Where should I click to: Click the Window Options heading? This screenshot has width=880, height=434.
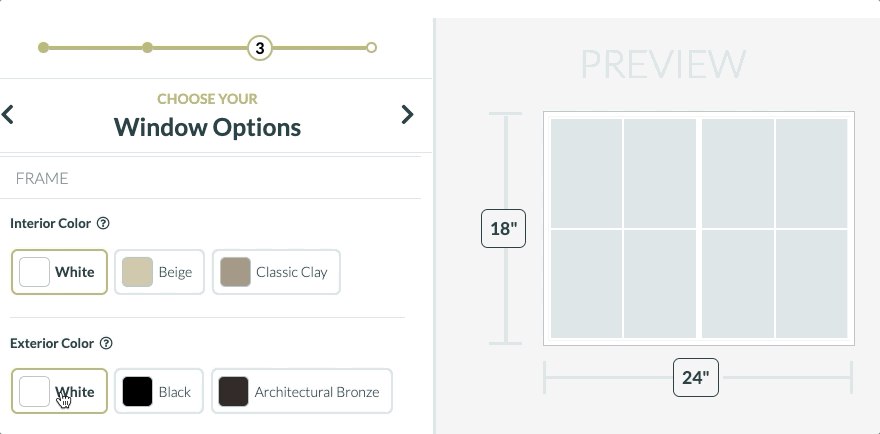207,127
